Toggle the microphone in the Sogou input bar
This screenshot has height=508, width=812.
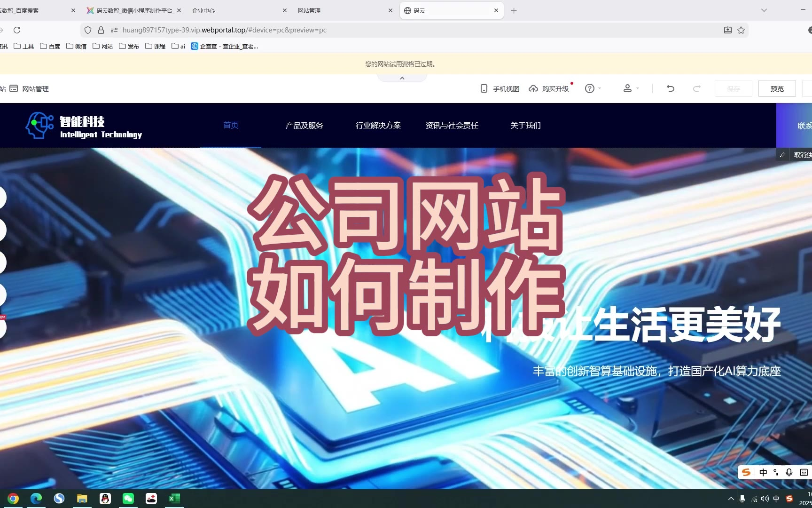tap(789, 472)
